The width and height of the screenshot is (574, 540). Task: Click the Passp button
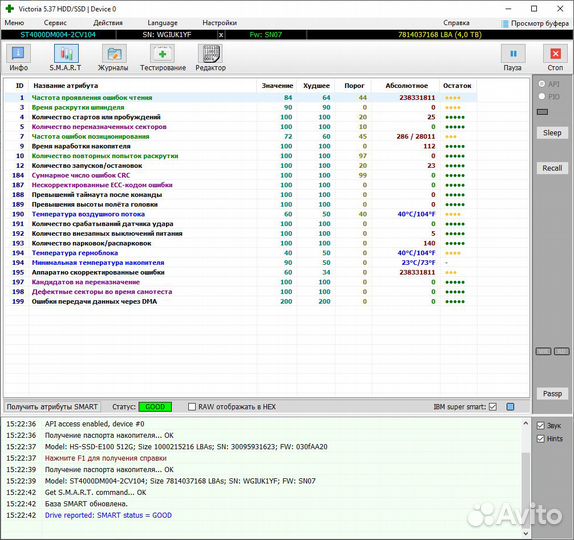(x=552, y=394)
